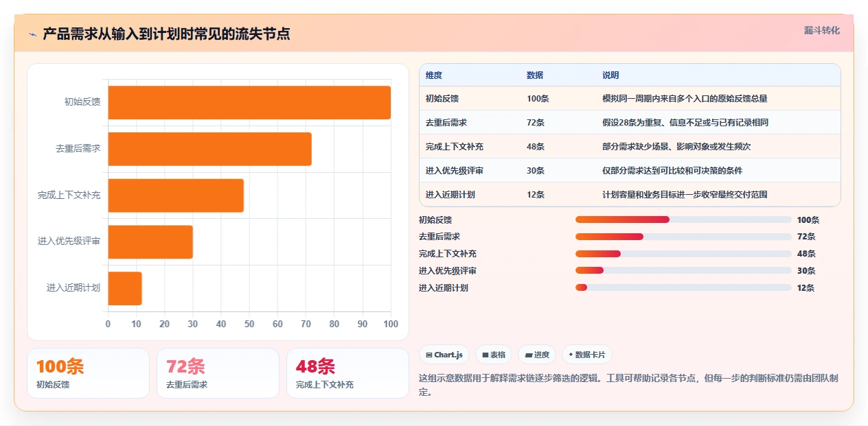The width and height of the screenshot is (868, 426).
Task: Click the 部分需求缺少场景 description cell
Action: [676, 147]
